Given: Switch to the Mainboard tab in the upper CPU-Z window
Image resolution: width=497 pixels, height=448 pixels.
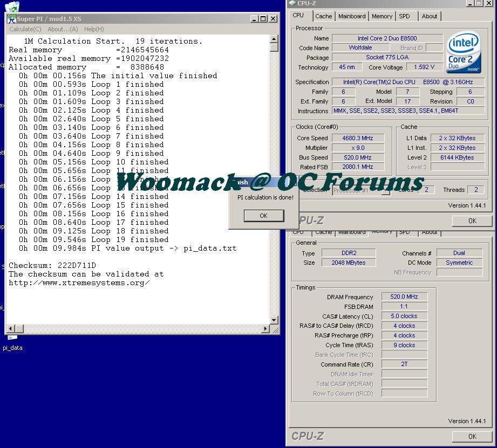Looking at the screenshot, I should tap(352, 16).
